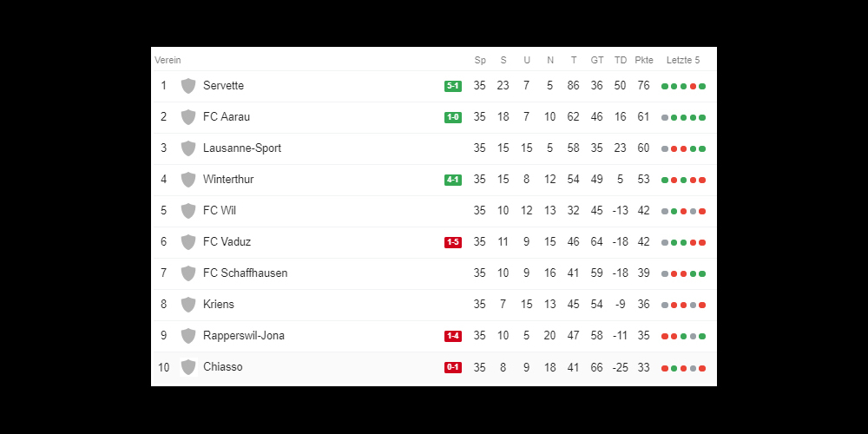This screenshot has height=434, width=868.
Task: Click the Lausanne-Sport shield icon
Action: coord(188,148)
